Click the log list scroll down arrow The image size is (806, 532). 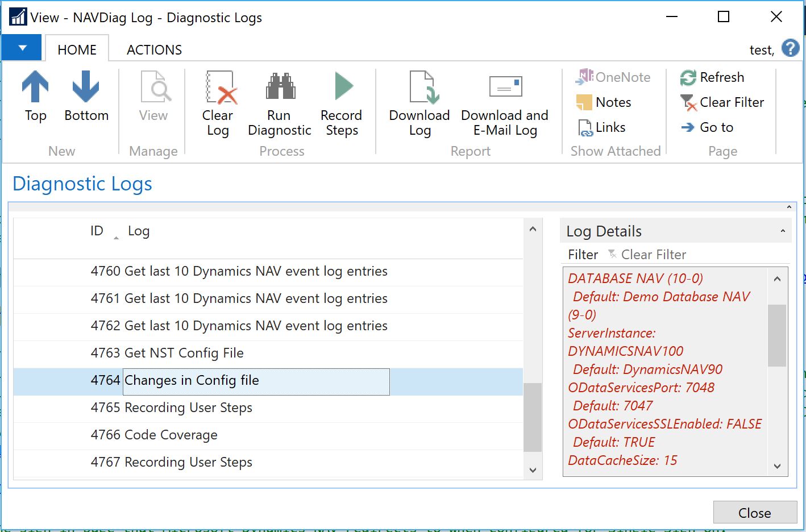pos(533,470)
